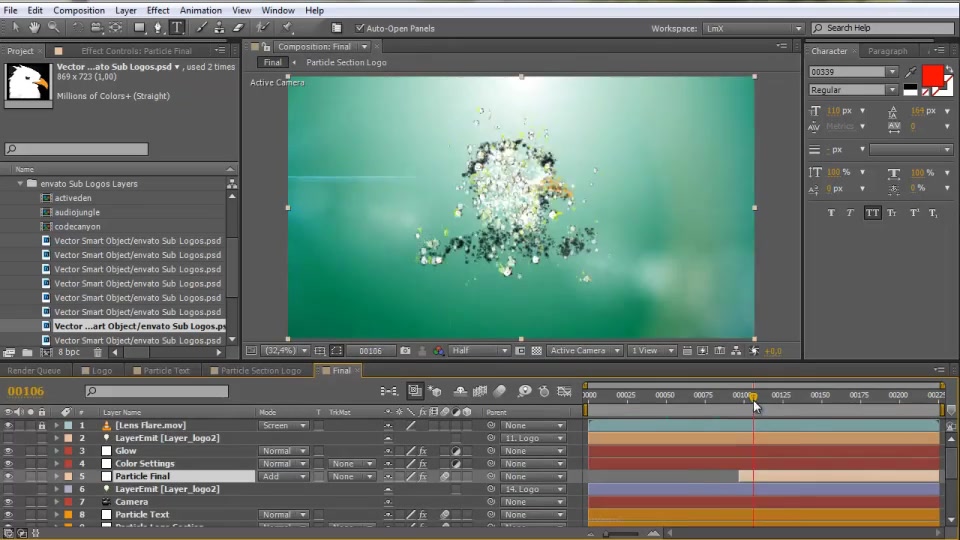Screen dimensions: 960x540
Task: Open the Active Camera view dropdown
Action: coord(584,351)
